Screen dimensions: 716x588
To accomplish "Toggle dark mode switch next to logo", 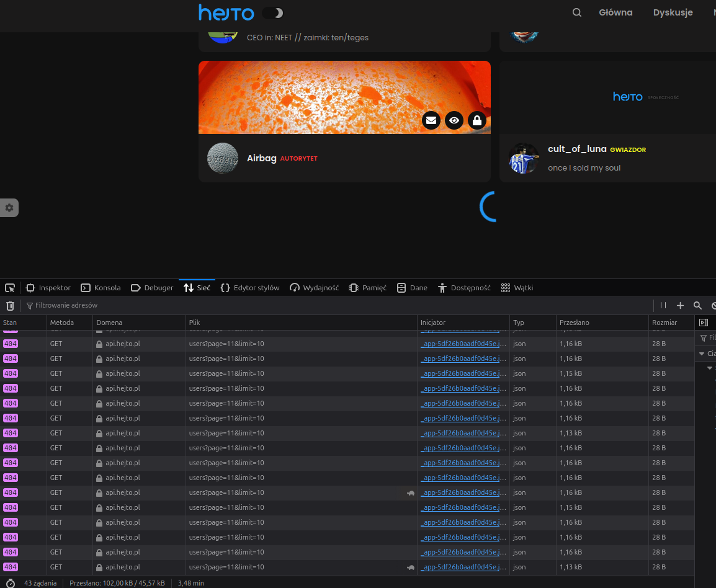I will coord(272,13).
